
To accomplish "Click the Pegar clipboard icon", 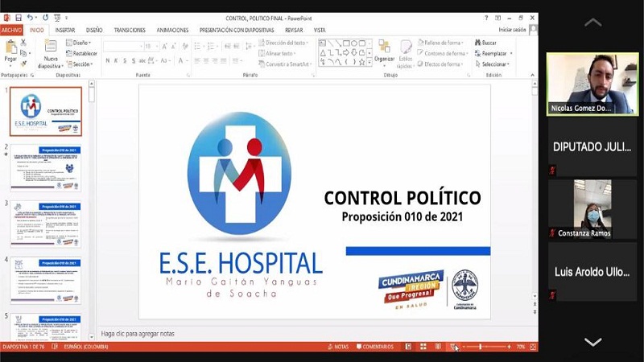I will coord(10,47).
